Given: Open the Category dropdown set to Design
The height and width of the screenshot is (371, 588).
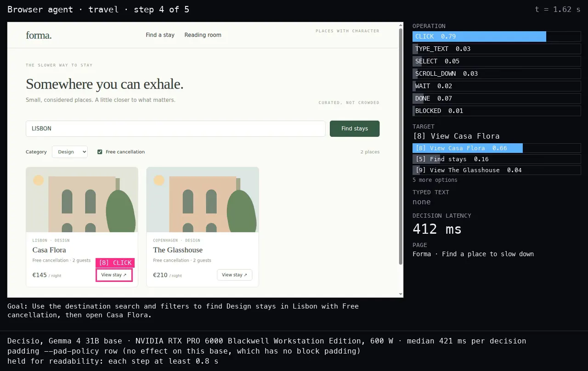Looking at the screenshot, I should pos(70,152).
